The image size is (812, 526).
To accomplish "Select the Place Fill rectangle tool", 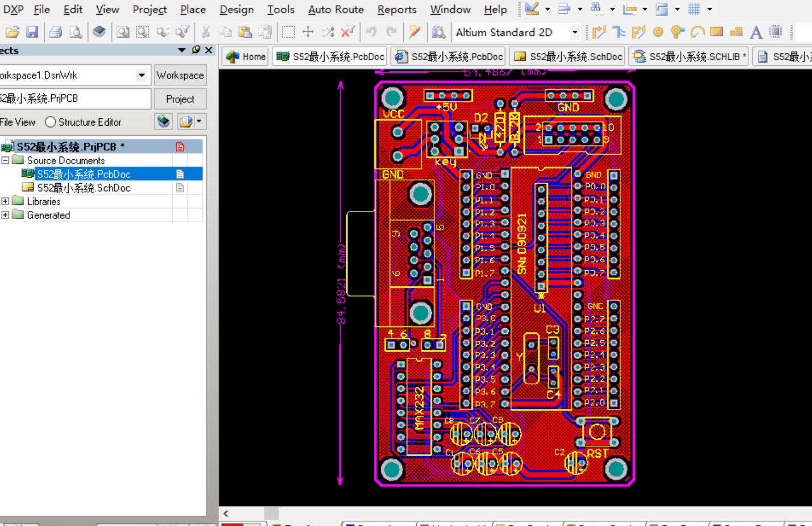I will pos(716,32).
